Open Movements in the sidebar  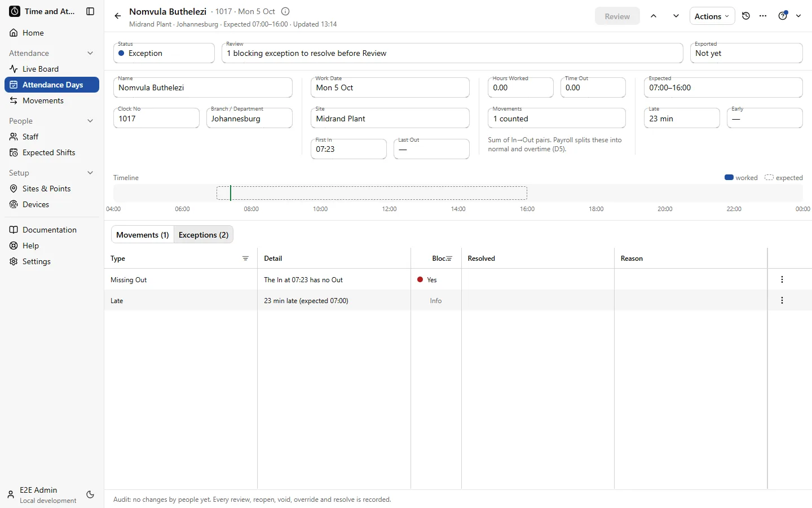point(52,100)
